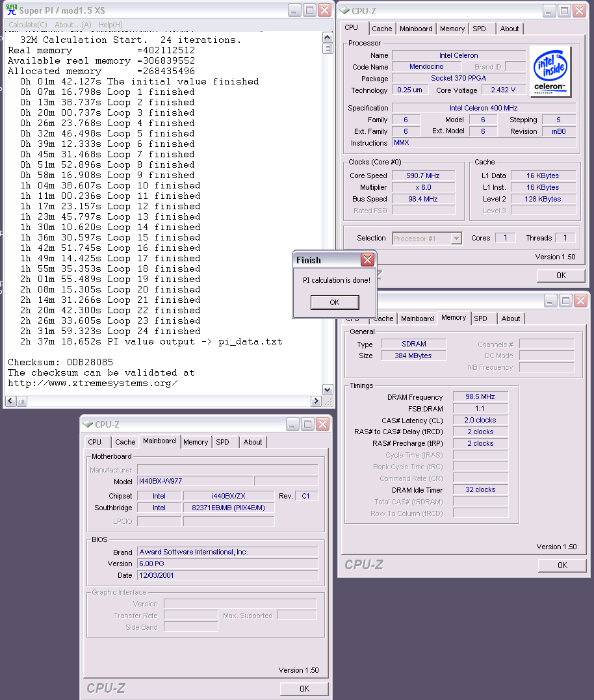This screenshot has width=594, height=700.
Task: Minimize the Memory CPU-Z window
Action: coord(550,301)
